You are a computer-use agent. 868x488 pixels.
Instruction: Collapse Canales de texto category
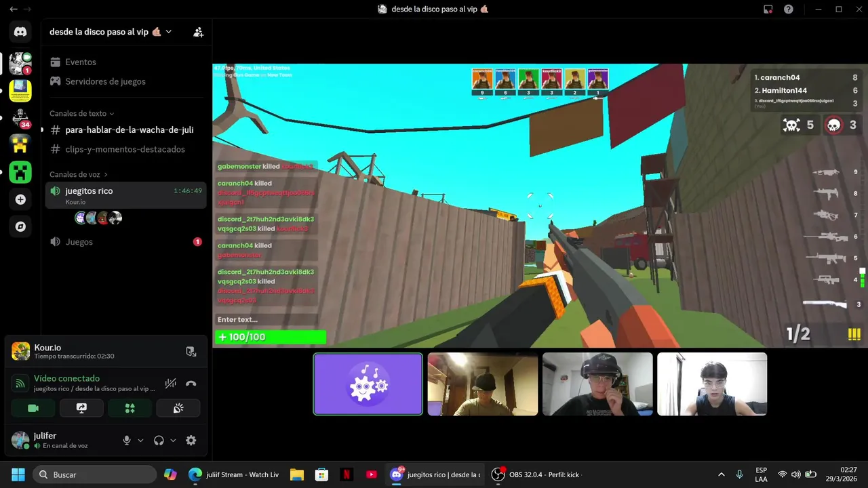pyautogui.click(x=82, y=113)
